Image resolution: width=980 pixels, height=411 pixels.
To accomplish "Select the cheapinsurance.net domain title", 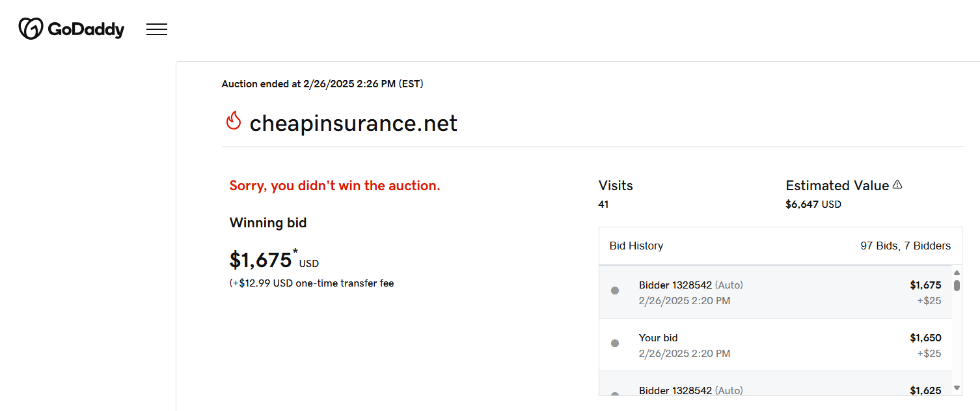I will point(353,123).
